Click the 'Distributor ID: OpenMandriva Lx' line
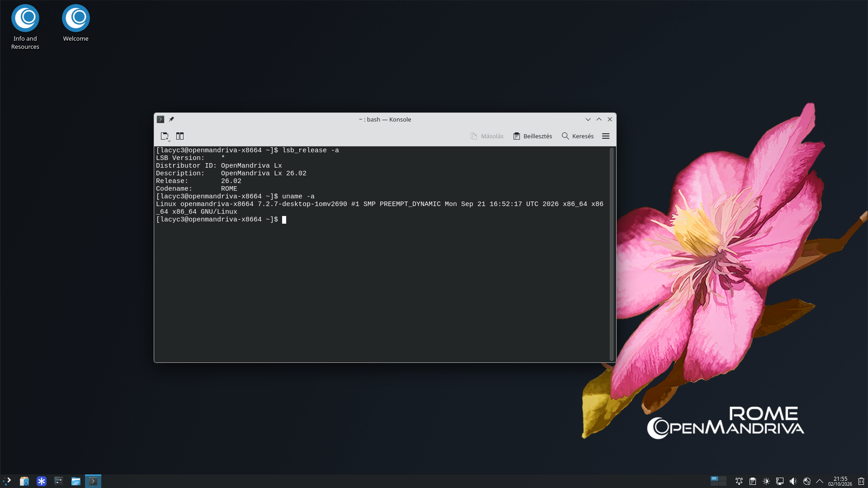Screen dimensions: 868x488 tap(219, 166)
